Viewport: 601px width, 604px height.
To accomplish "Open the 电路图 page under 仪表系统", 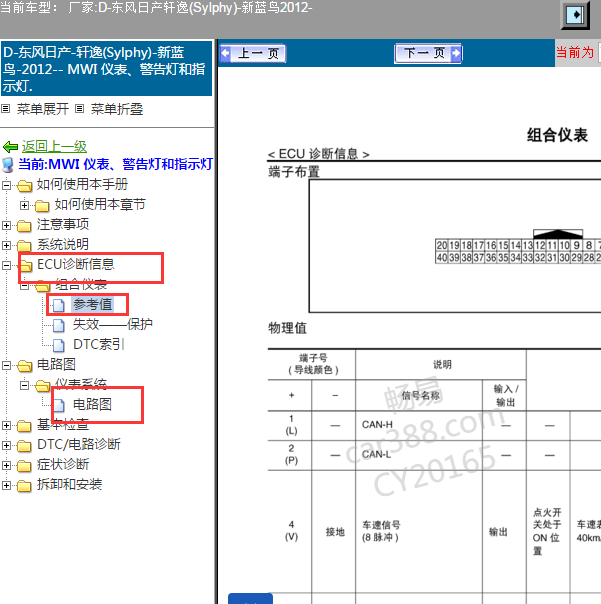I will point(92,404).
